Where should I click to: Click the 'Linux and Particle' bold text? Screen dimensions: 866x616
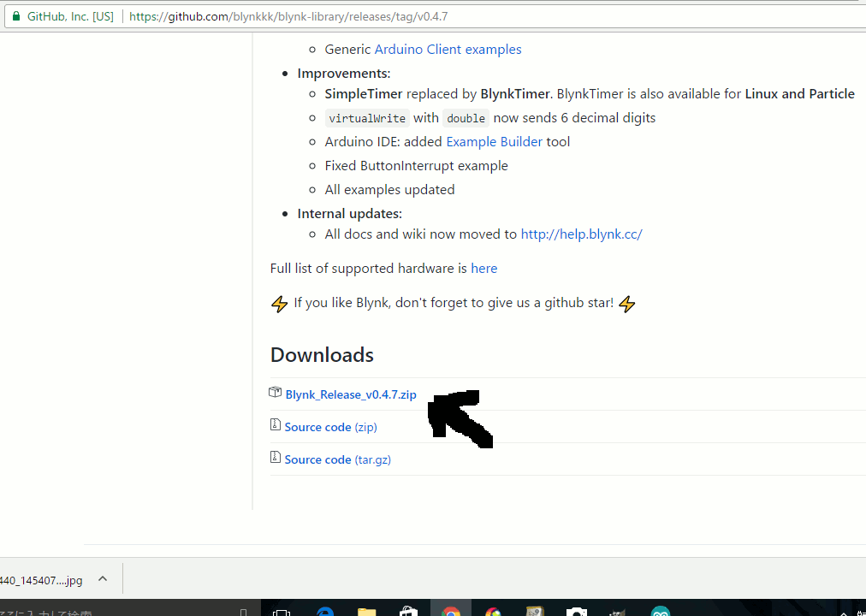tap(800, 94)
